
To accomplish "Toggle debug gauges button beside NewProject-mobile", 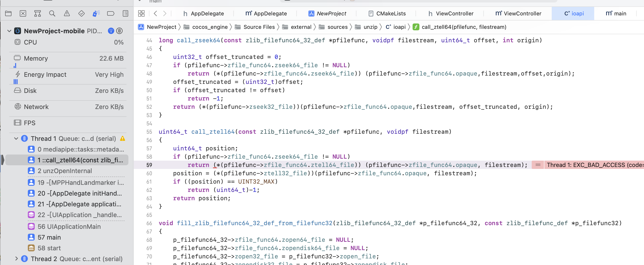I will point(111,31).
